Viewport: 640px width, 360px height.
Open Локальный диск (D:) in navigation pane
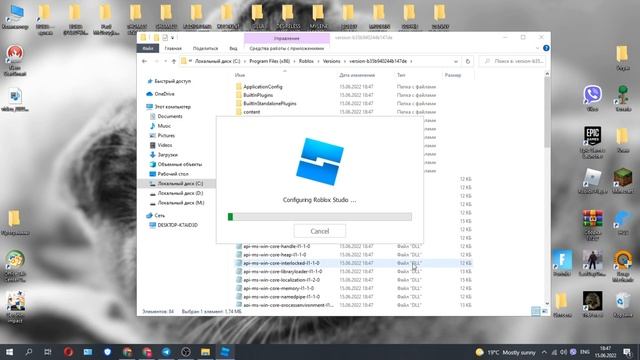(x=180, y=193)
